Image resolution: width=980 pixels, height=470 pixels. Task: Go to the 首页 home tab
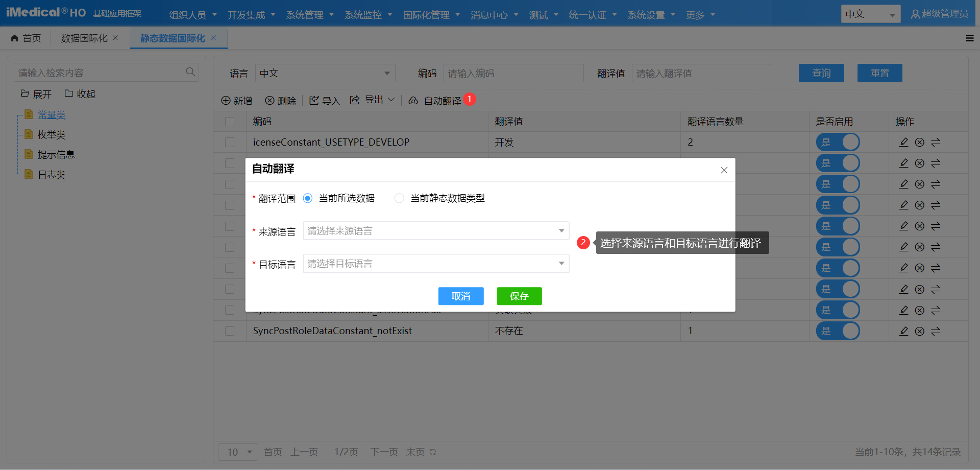coord(26,38)
